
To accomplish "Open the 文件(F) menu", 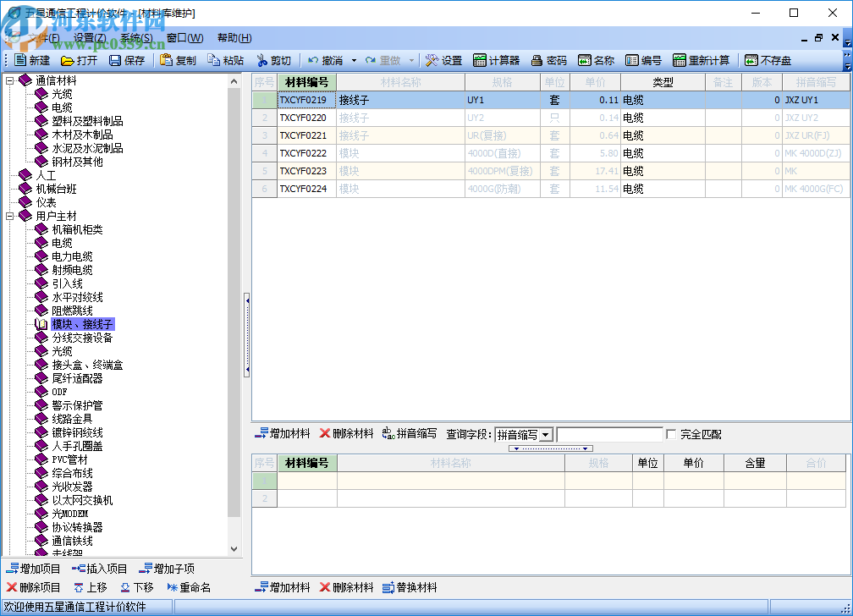I will point(43,38).
